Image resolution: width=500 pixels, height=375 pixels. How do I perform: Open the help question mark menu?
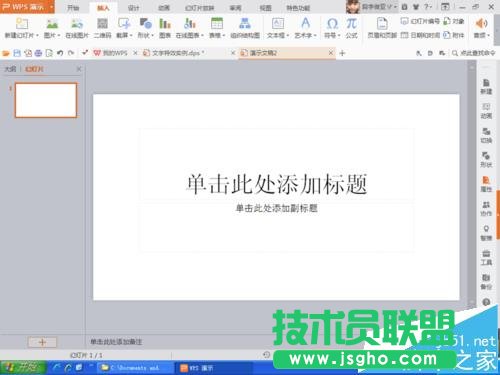point(428,7)
